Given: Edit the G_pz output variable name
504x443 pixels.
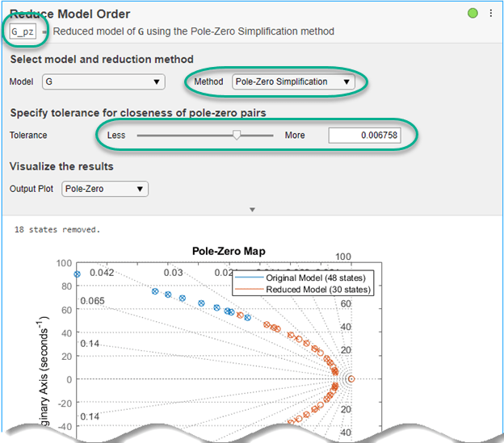Looking at the screenshot, I should coord(23,31).
